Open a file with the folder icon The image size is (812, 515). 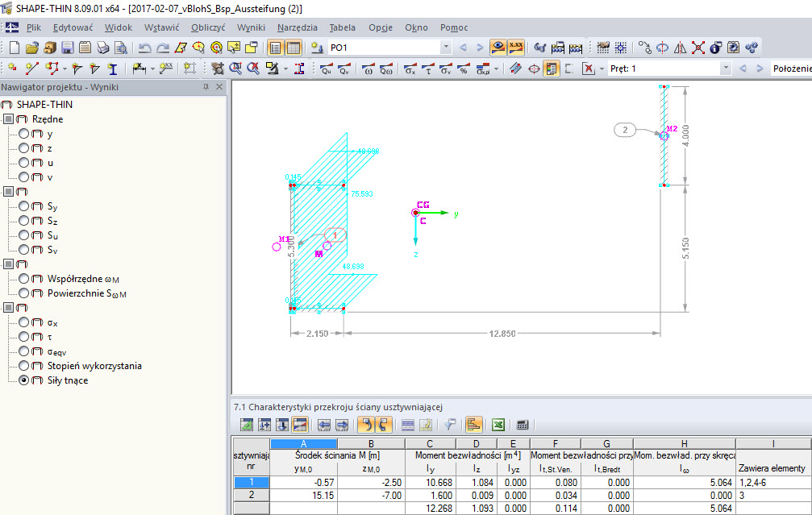click(32, 48)
